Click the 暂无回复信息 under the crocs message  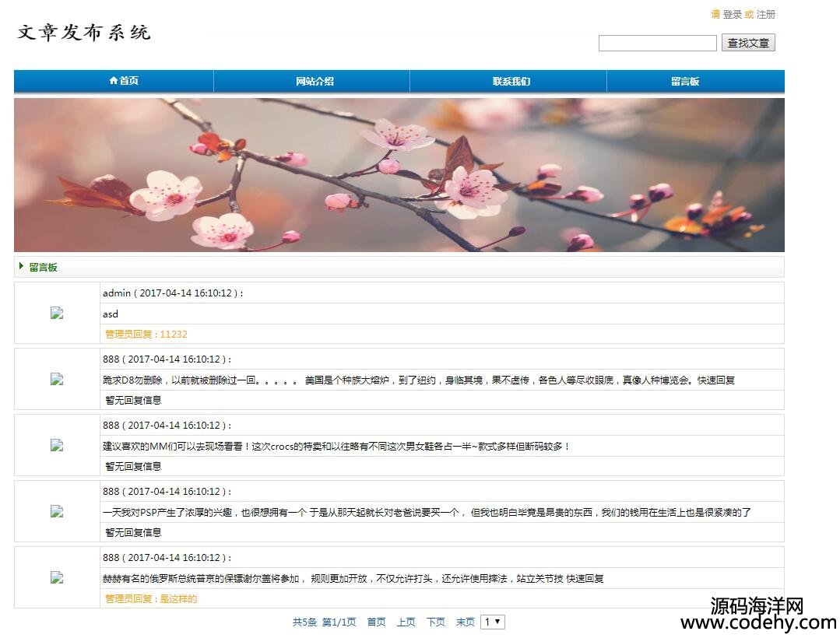[133, 466]
